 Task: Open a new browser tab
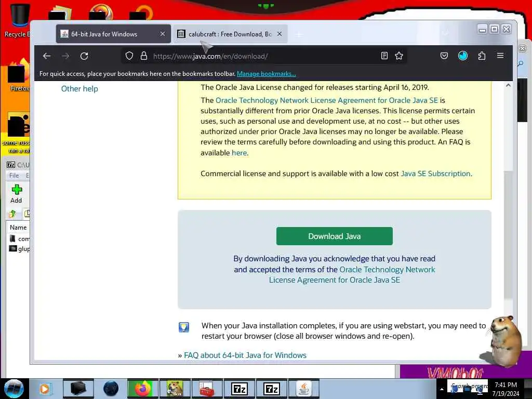(299, 34)
